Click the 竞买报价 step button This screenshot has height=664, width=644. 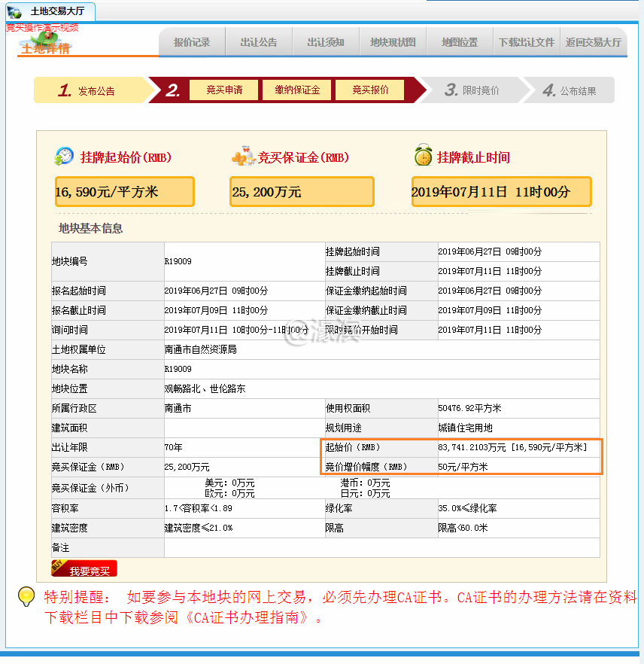370,90
